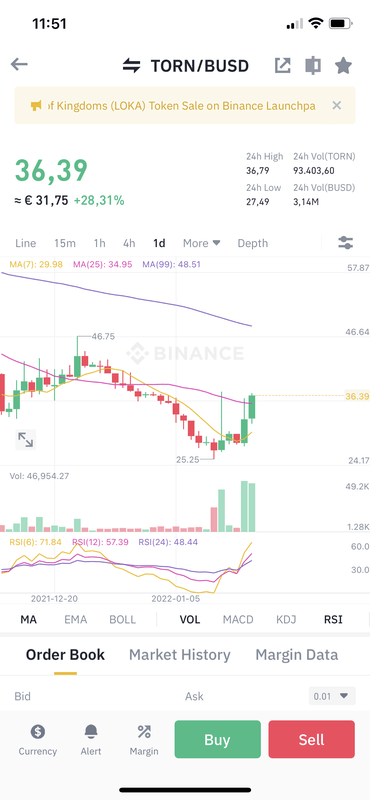The width and height of the screenshot is (370, 800).
Task: Expand chart to fullscreen with arrows icon
Action: 26,439
